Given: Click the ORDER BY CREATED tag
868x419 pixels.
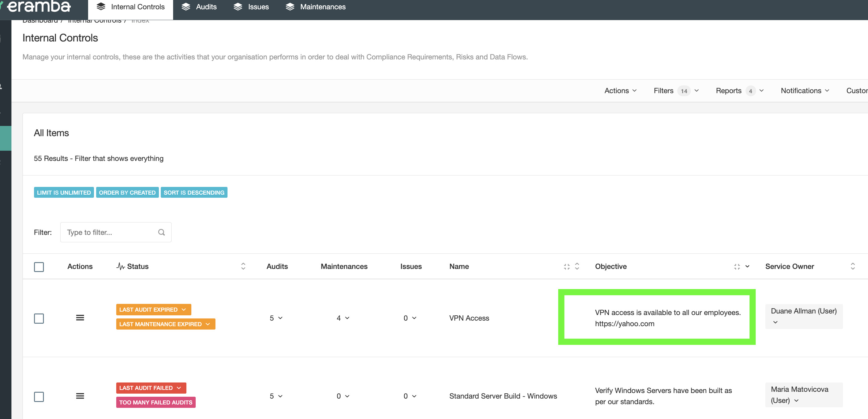Looking at the screenshot, I should point(127,192).
